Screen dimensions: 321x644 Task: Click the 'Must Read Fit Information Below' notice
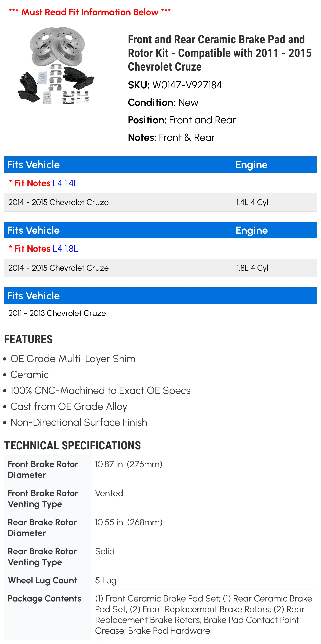(90, 12)
